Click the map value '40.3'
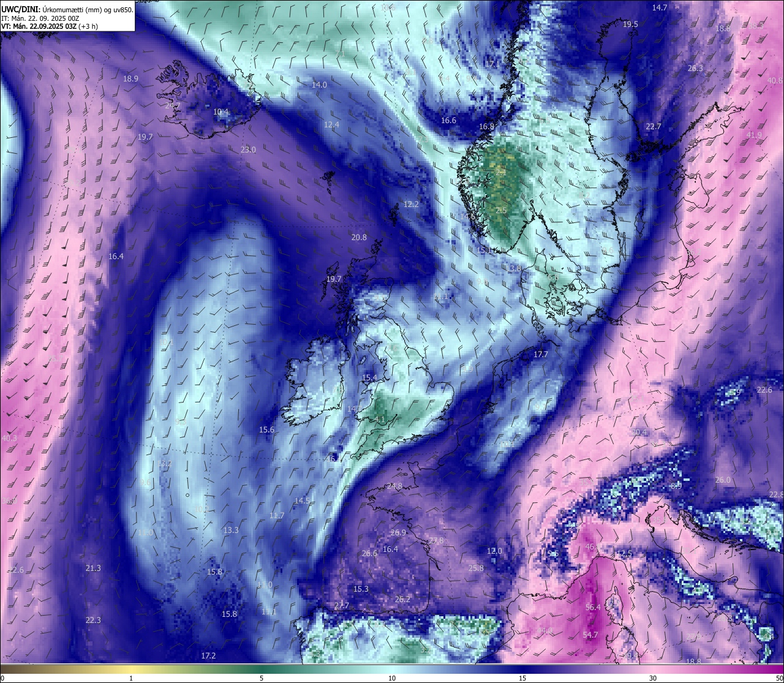Screen dimensions: 784x683 tap(9, 438)
